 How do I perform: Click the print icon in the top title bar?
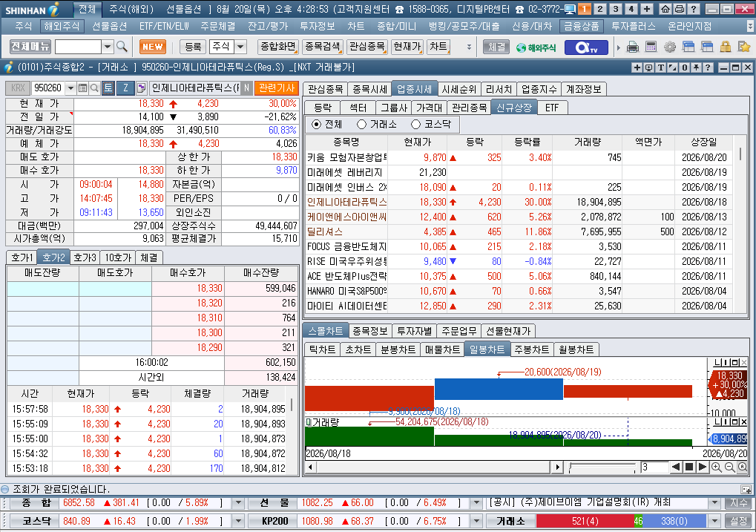pos(680,9)
